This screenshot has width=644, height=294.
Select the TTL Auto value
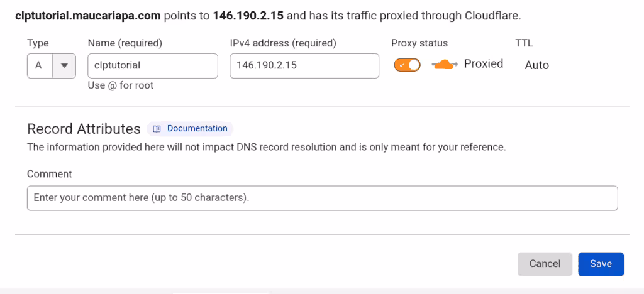[537, 65]
